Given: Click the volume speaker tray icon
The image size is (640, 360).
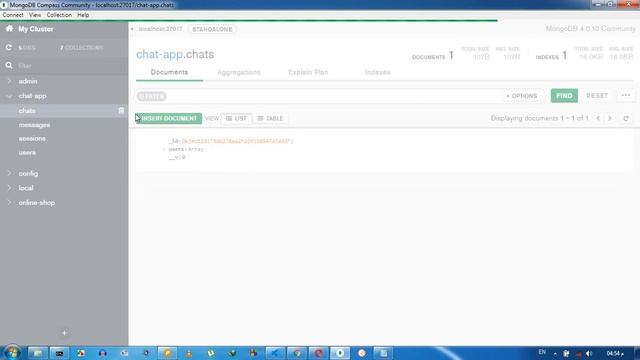Looking at the screenshot, I should click(x=589, y=353).
